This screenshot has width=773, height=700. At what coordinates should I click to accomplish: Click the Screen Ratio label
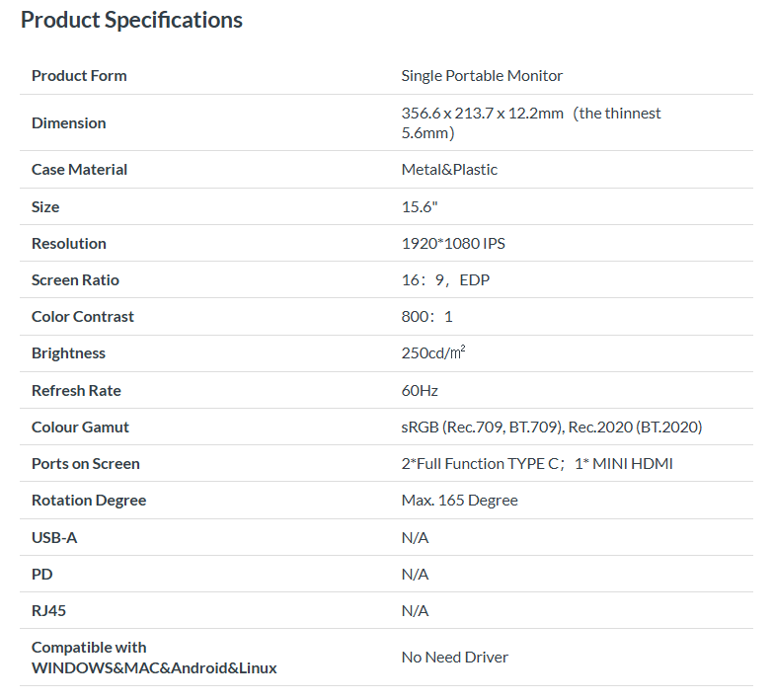point(75,280)
